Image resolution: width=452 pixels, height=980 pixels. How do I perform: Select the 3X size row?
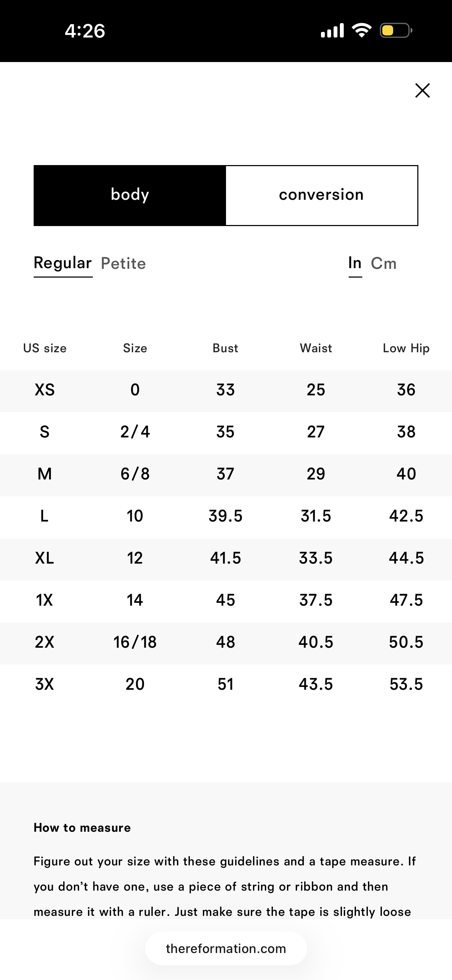point(226,685)
